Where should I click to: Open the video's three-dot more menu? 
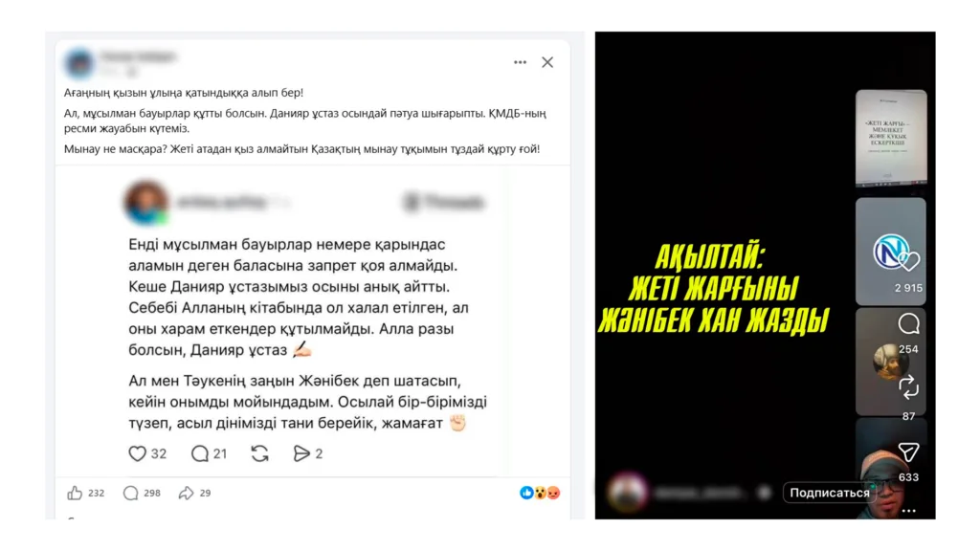pyautogui.click(x=909, y=511)
